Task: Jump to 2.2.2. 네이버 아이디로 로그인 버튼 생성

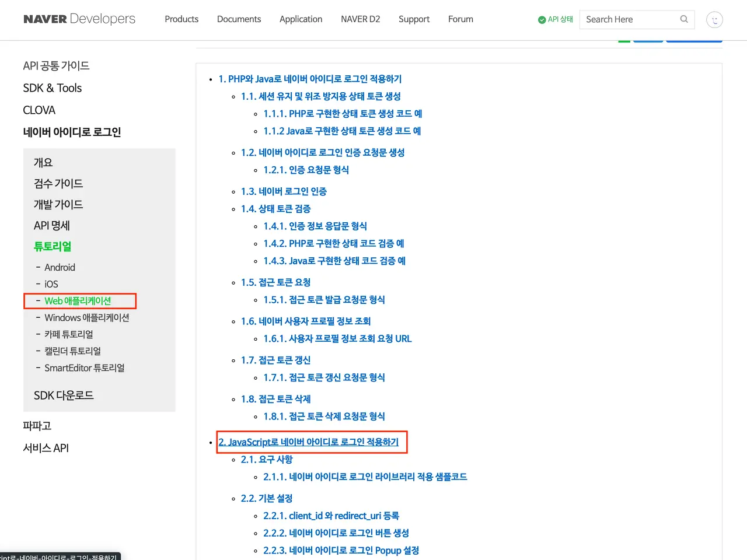Action: pyautogui.click(x=336, y=534)
